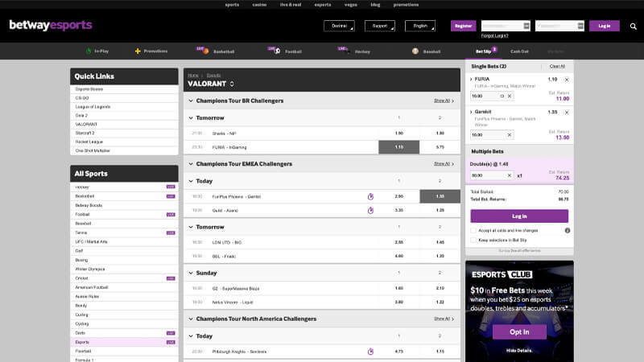Viewport: 644px width, 362px height.
Task: Remove Gambit selection with its X icon
Action: click(x=567, y=113)
